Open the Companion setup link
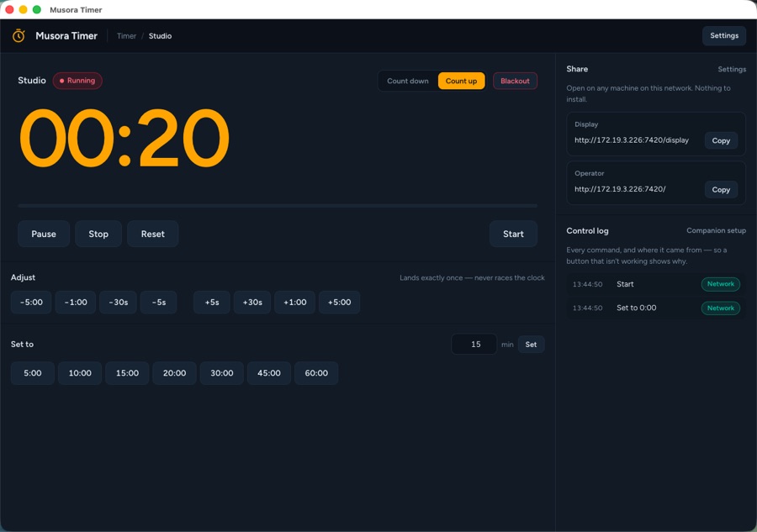The width and height of the screenshot is (757, 532). (x=716, y=230)
